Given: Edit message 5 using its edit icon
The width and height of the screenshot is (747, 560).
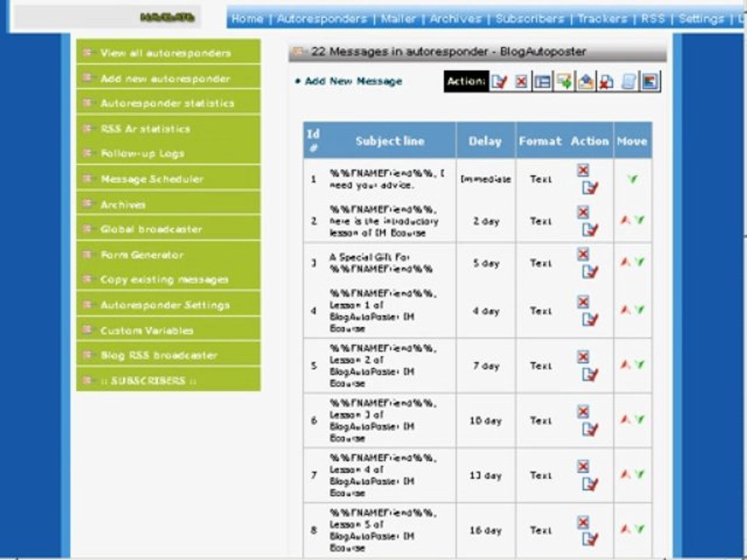Looking at the screenshot, I should (591, 374).
